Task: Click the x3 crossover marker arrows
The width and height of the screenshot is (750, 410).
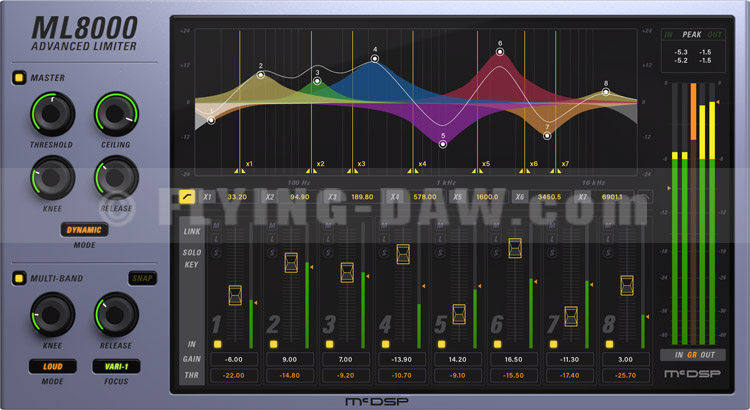Action: click(x=353, y=171)
